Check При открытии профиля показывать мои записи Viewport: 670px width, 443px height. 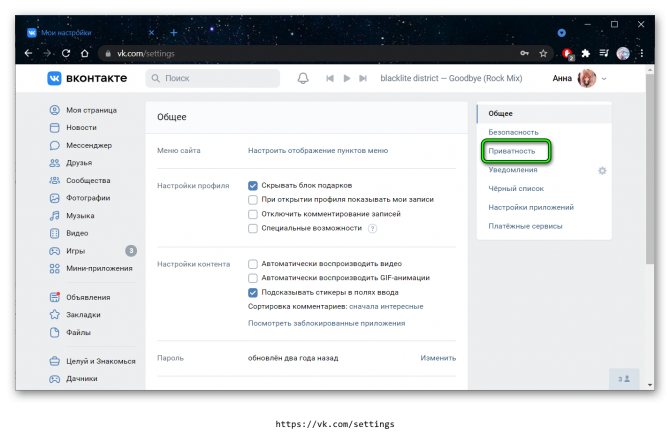tap(253, 199)
